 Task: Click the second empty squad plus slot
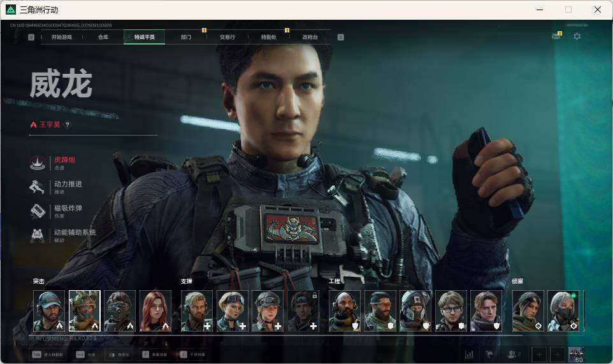pyautogui.click(x=558, y=354)
